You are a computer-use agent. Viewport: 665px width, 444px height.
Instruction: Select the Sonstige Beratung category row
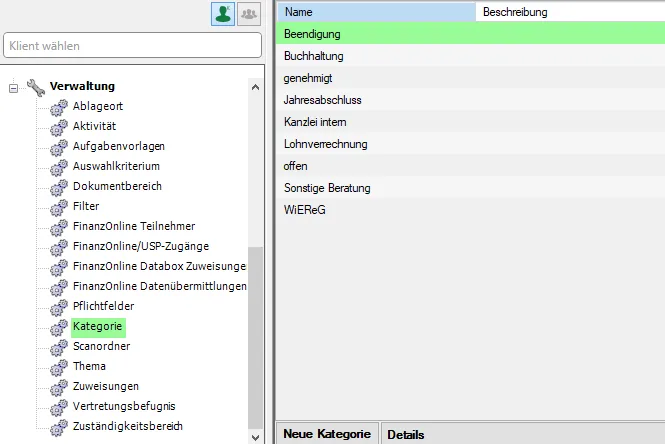click(470, 188)
